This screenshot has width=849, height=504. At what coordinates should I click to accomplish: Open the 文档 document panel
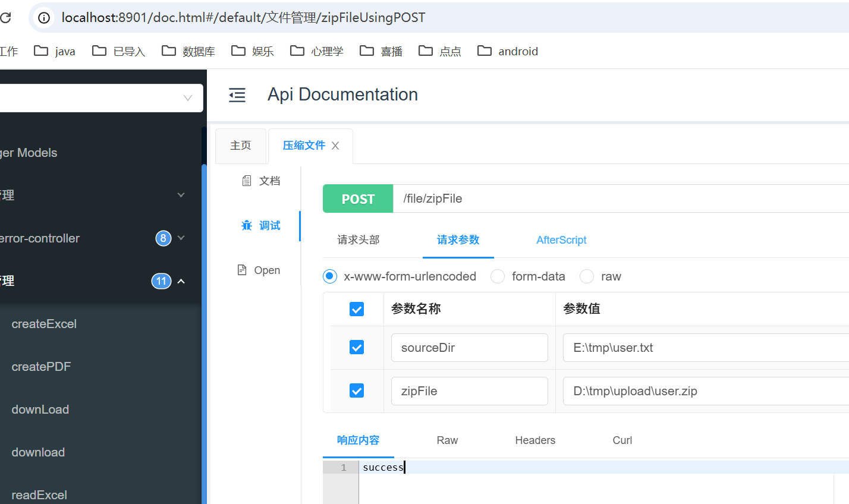point(262,181)
